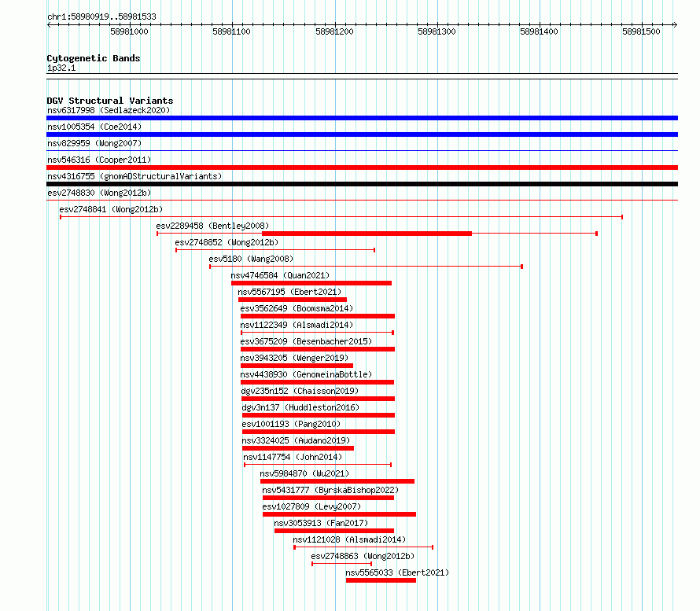
Task: Click ruler position 58981100
Action: (x=232, y=31)
